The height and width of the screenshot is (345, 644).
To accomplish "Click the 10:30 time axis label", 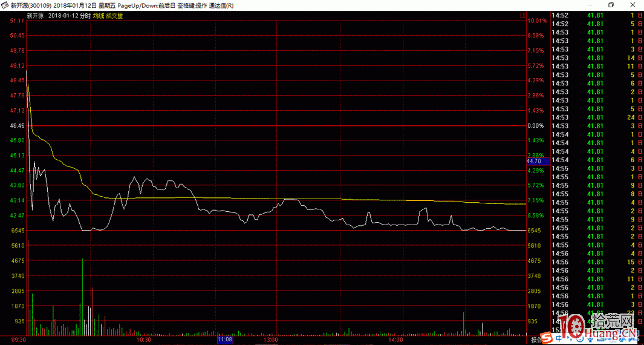I will coord(144,340).
